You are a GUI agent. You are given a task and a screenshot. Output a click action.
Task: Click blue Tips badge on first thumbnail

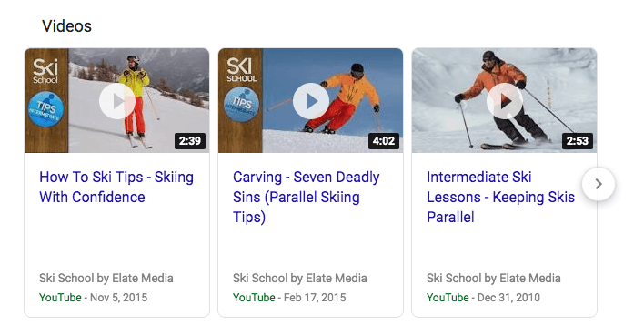(x=46, y=108)
